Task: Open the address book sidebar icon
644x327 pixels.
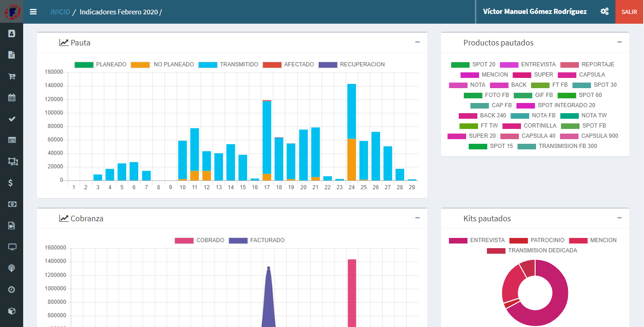Action: tap(12, 33)
